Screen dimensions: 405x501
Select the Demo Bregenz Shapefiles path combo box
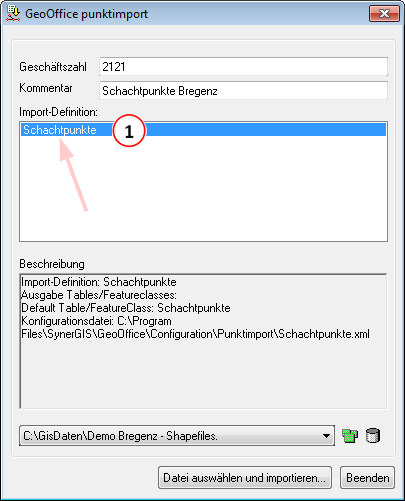click(177, 436)
